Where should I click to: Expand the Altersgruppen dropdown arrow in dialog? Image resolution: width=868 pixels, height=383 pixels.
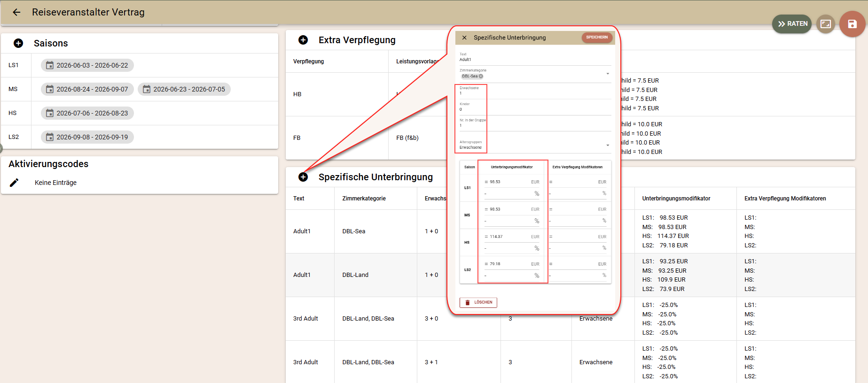point(608,145)
